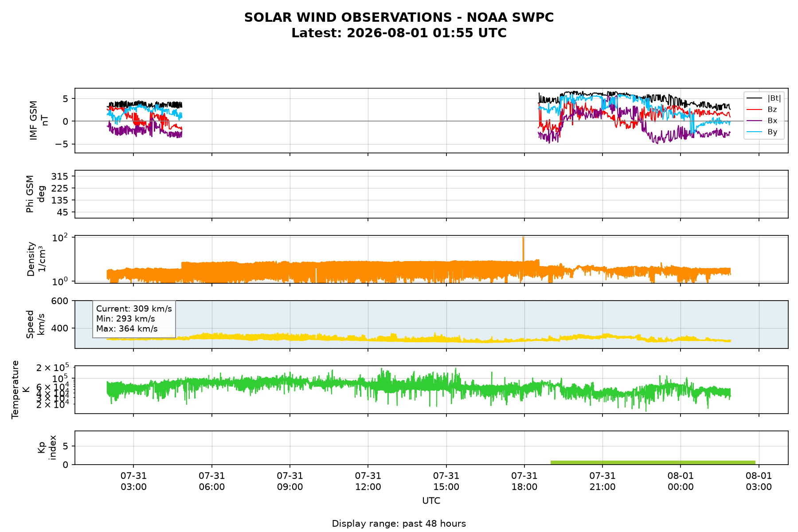Viewport: 798px width, 532px height.
Task: Click the 07-31 21:00 time tick label
Action: (602, 481)
